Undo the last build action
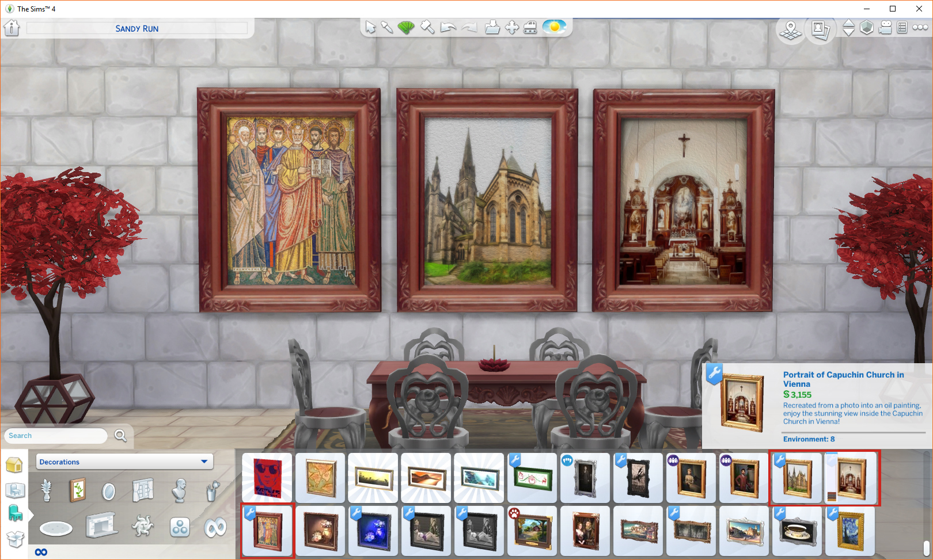The width and height of the screenshot is (933, 560). (x=448, y=27)
